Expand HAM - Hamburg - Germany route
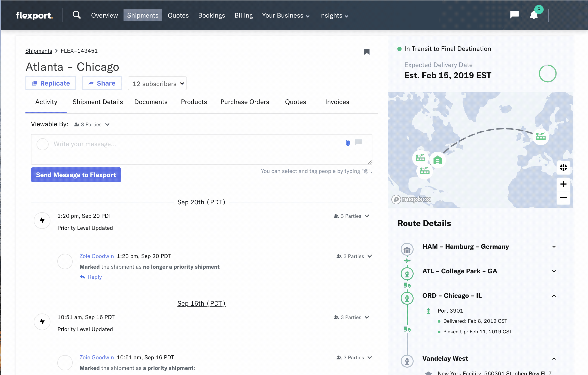588x375 pixels. (x=554, y=247)
